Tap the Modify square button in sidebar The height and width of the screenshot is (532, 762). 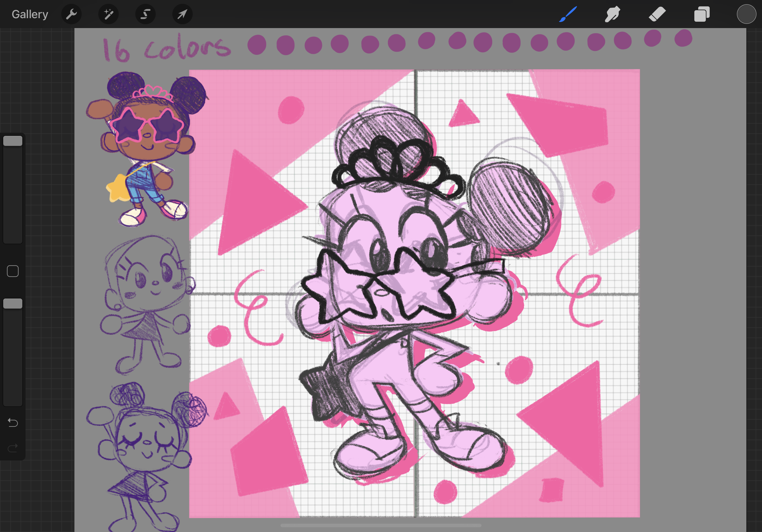click(13, 271)
